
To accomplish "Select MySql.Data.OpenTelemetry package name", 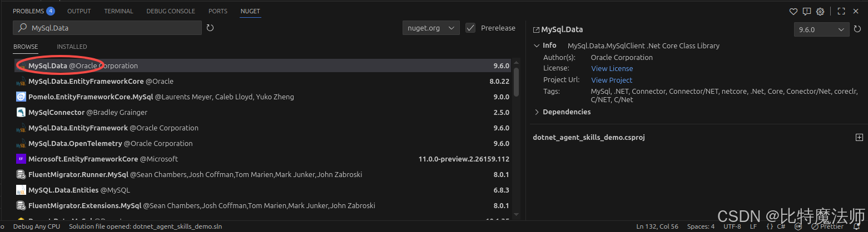I will coord(75,143).
